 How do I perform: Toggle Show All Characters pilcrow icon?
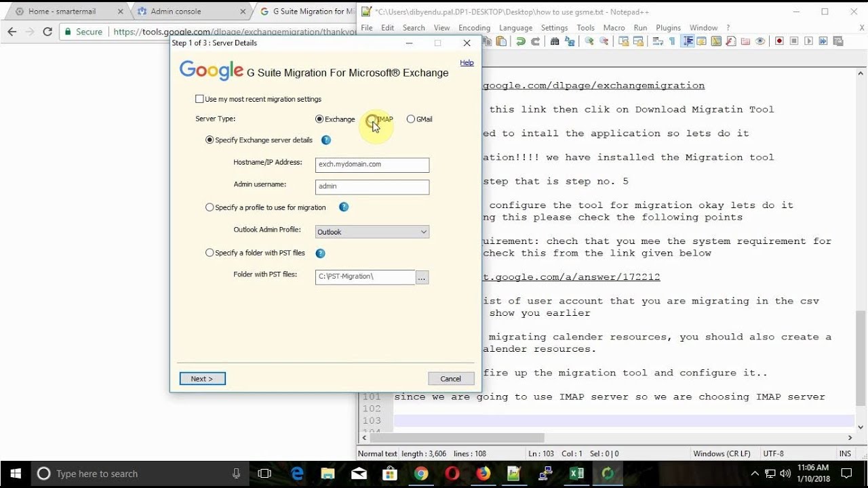pos(672,41)
